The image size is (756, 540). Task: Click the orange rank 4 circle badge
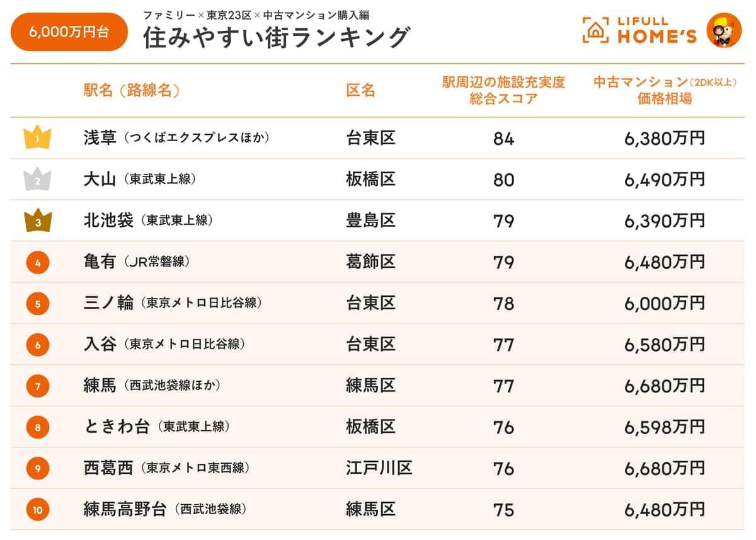[38, 262]
